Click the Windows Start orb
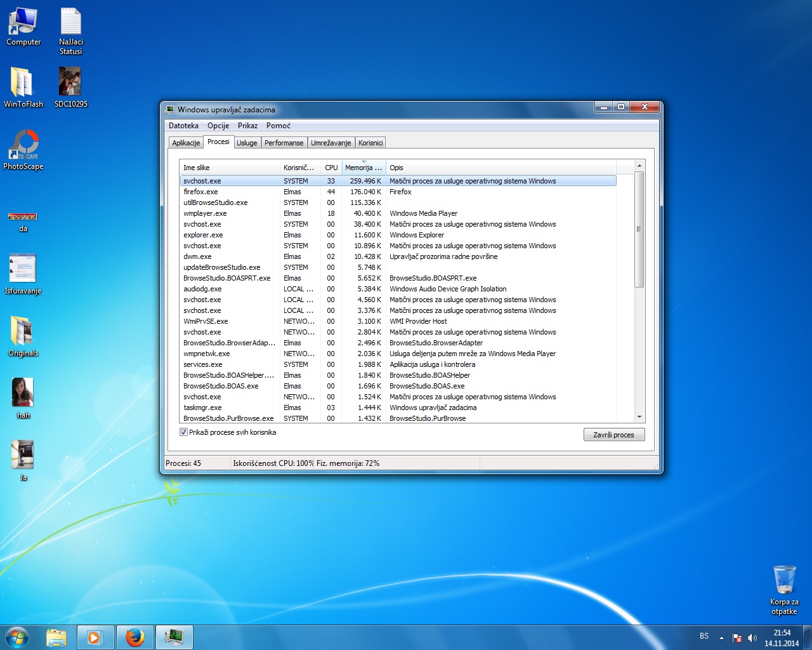The height and width of the screenshot is (650, 812). [17, 637]
